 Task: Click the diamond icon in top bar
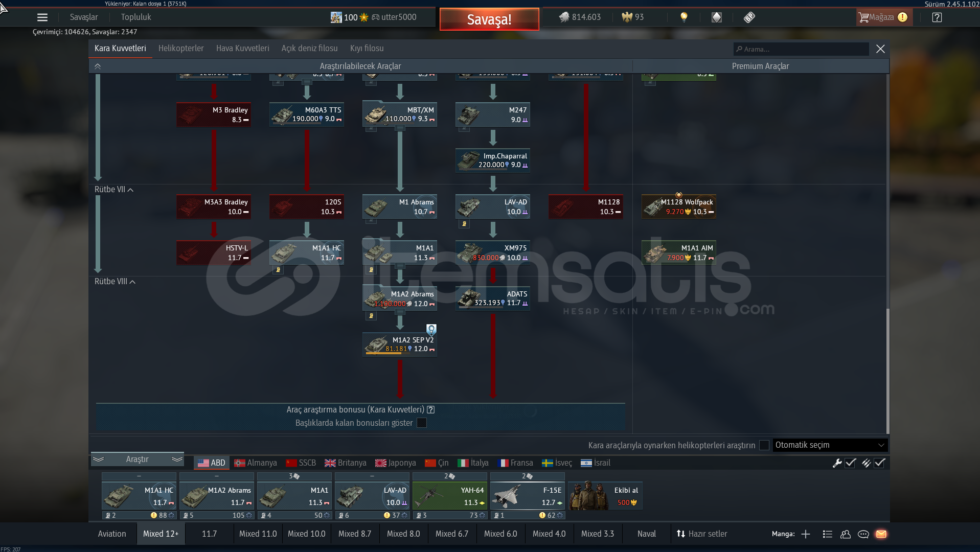click(717, 17)
